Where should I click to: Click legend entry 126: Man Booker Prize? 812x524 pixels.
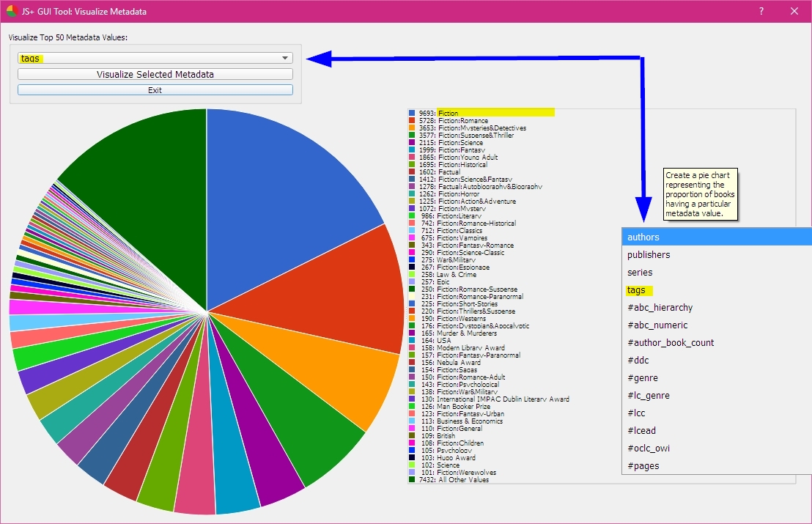click(455, 406)
